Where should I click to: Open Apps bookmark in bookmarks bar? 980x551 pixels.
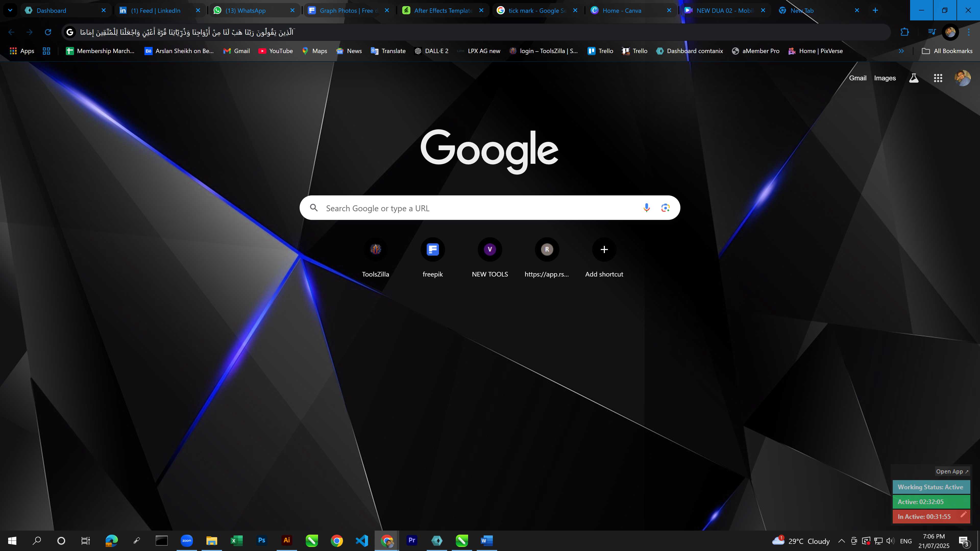tap(22, 51)
